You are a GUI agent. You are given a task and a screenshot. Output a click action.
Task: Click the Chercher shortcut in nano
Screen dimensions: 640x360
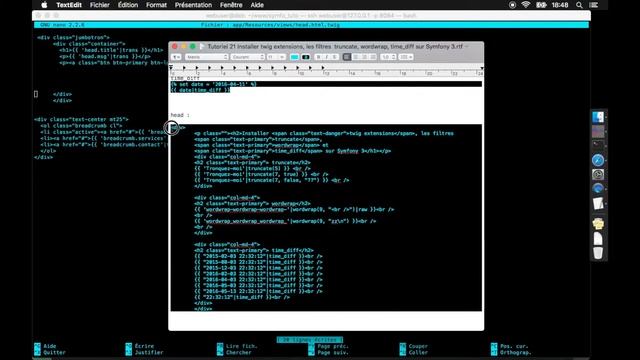click(234, 353)
